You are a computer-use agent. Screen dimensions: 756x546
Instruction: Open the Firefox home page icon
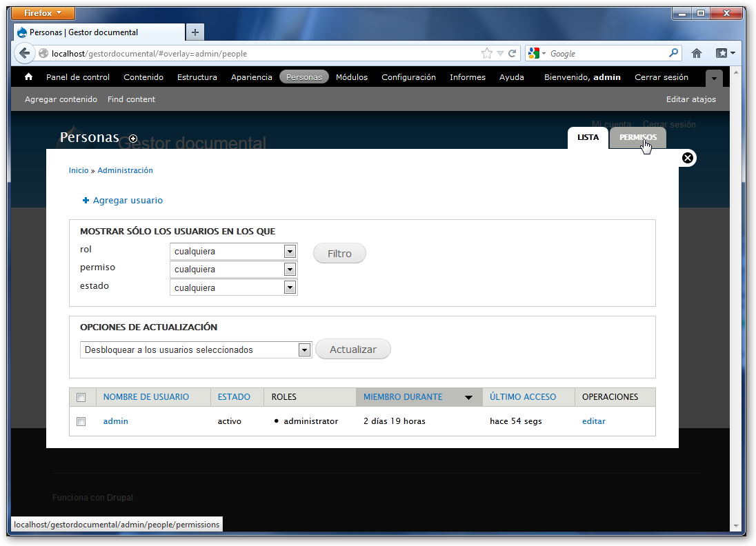point(697,53)
